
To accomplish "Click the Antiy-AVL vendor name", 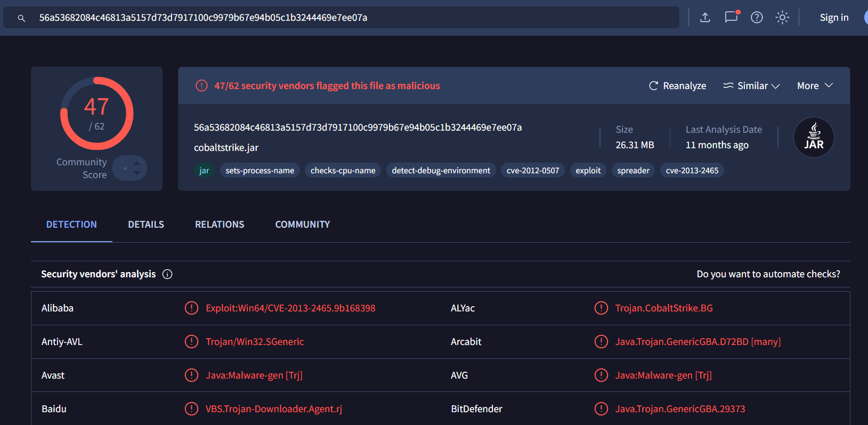I will pyautogui.click(x=62, y=342).
